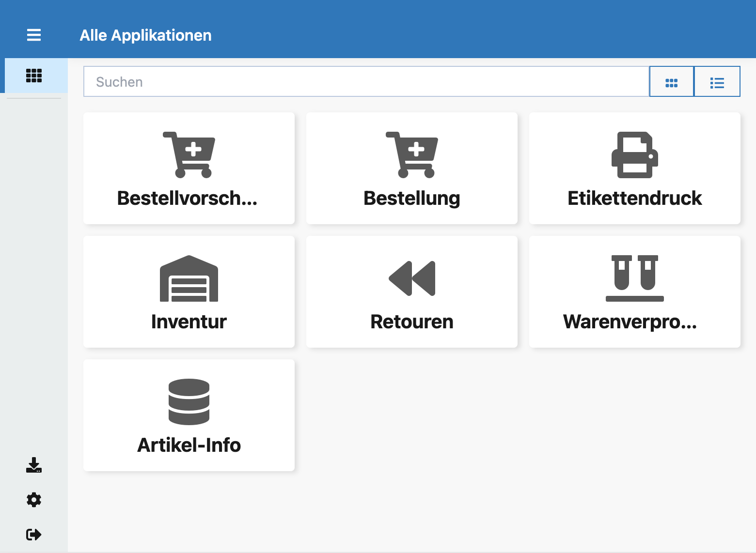Image resolution: width=756 pixels, height=553 pixels.
Task: Open the Retouren app label
Action: 412,322
